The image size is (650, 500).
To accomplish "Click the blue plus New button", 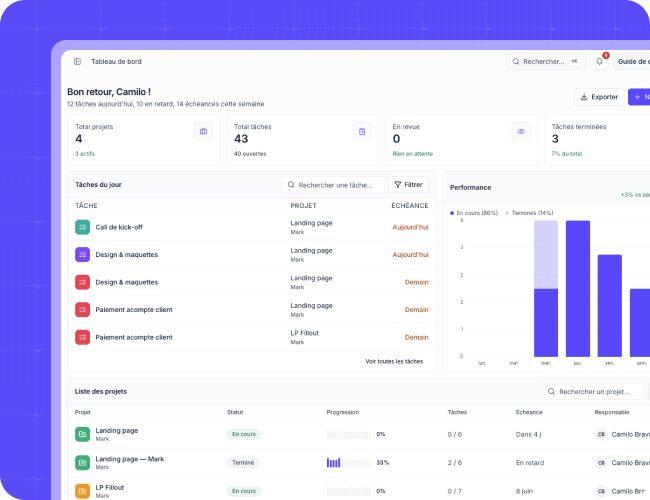I will point(639,97).
